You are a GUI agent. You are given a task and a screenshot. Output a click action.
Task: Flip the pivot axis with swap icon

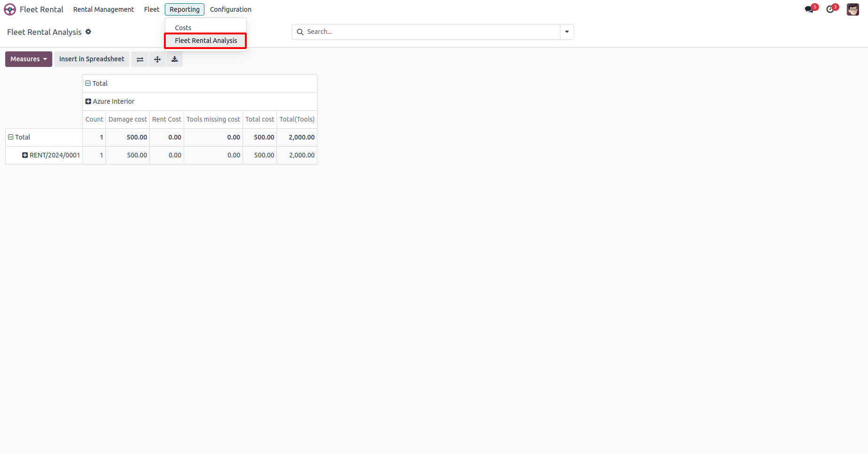(x=140, y=59)
